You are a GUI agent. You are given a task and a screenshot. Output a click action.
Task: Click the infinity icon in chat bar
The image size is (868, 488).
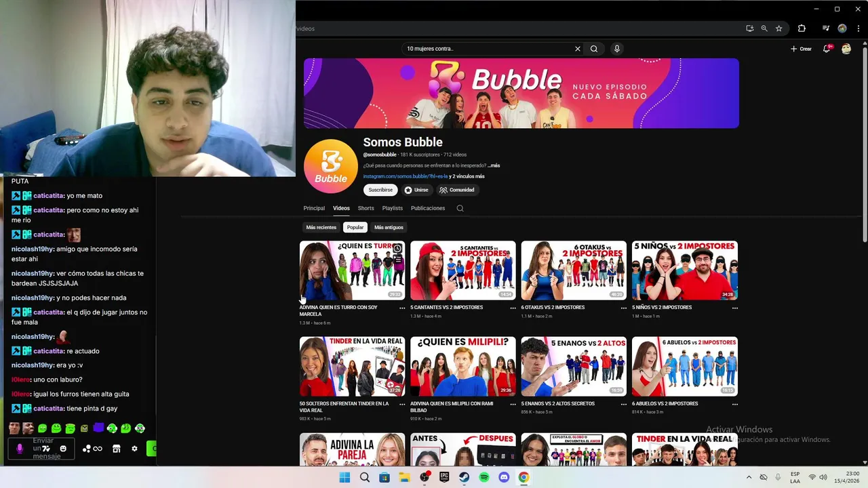(x=98, y=449)
